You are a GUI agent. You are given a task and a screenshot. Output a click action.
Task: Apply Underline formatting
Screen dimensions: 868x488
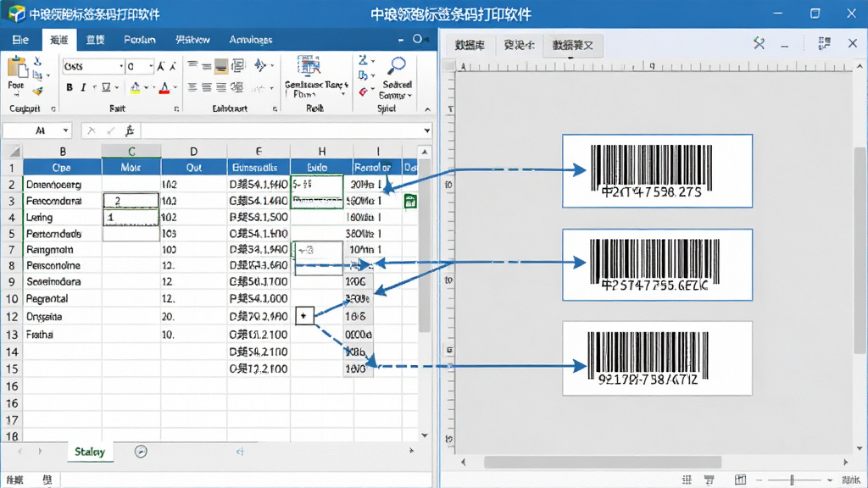[106, 87]
